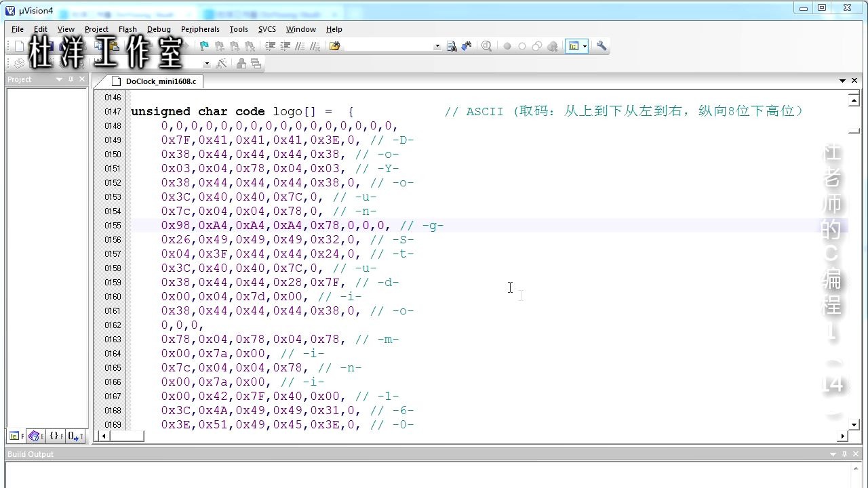Kill all breakpoints icon
This screenshot has width=868, height=488.
click(553, 46)
